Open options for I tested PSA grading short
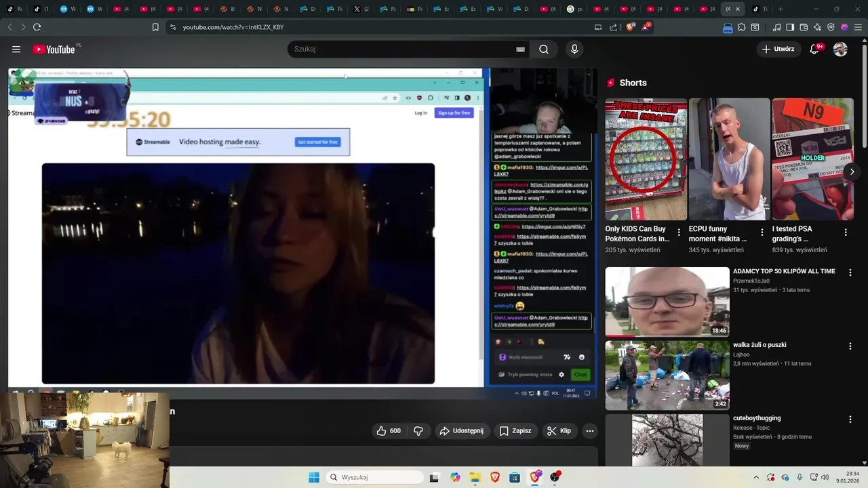Screen dimensions: 868x488 coord(846,232)
